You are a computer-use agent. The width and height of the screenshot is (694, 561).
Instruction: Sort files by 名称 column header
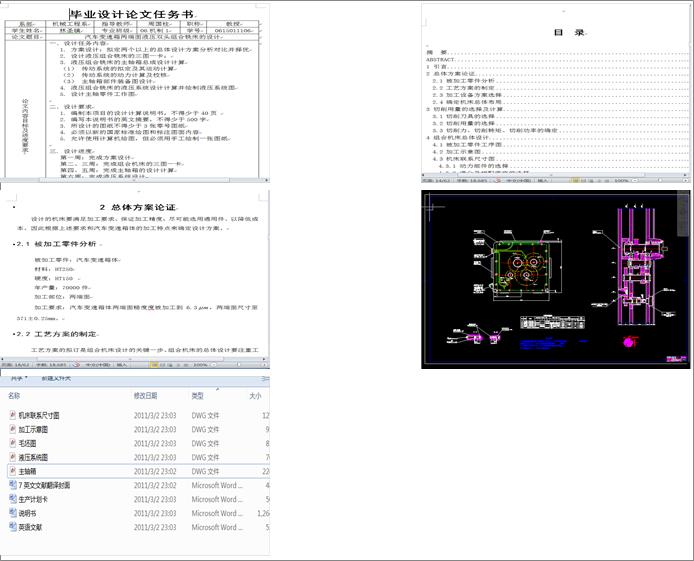point(15,397)
